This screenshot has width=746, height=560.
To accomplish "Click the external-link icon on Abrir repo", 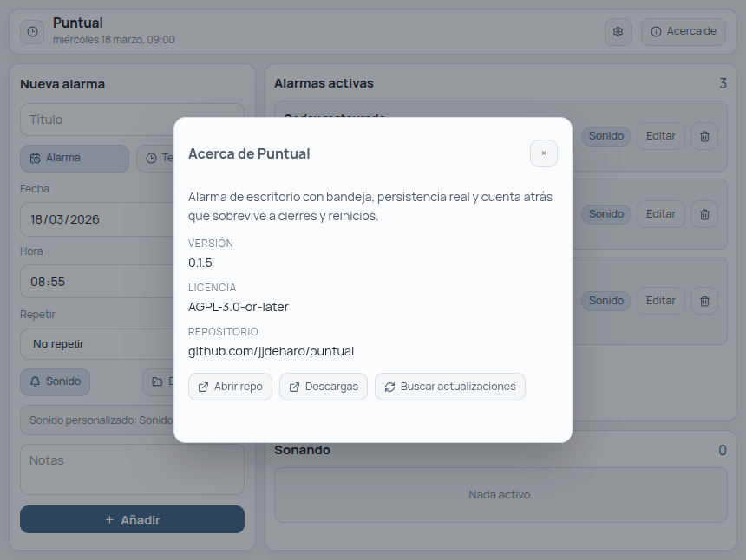I will (201, 387).
